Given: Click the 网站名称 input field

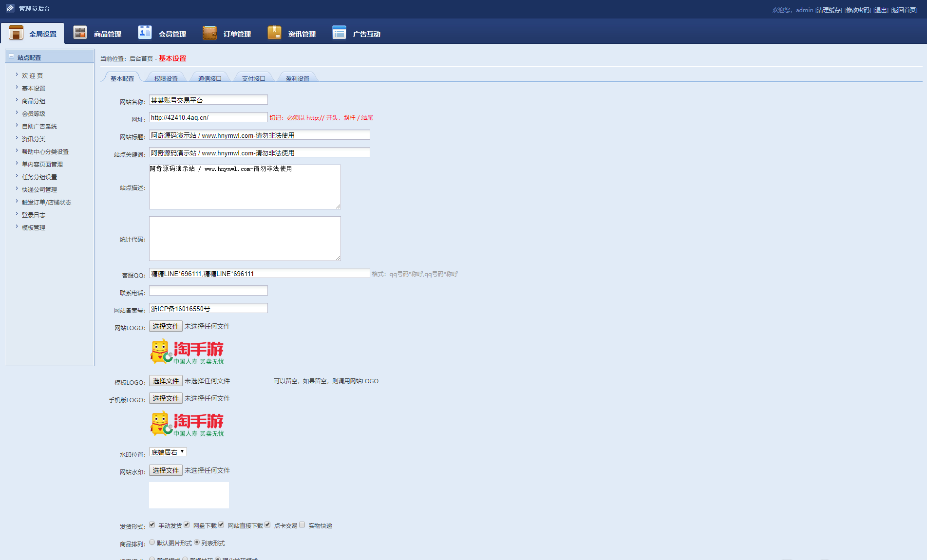Looking at the screenshot, I should pos(208,100).
